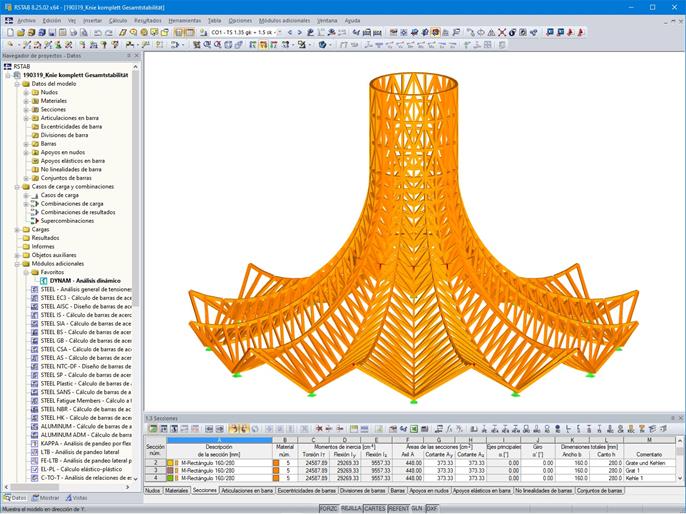The image size is (686, 514).
Task: Toggle the REFENT object snap button
Action: pos(398,509)
